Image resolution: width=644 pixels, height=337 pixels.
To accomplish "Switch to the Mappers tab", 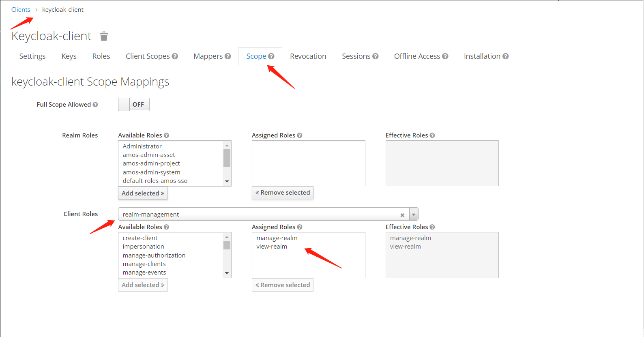I will point(208,56).
